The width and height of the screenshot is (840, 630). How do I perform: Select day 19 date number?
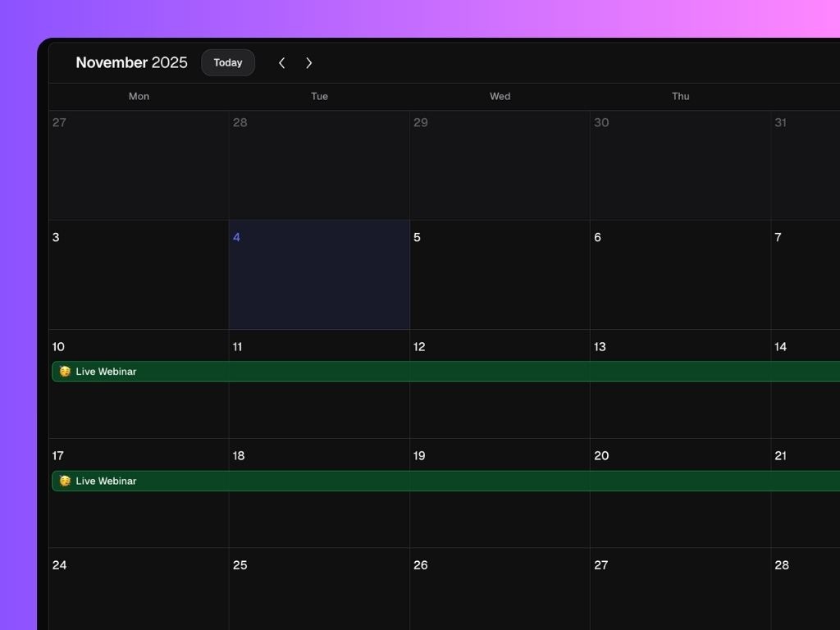pos(419,455)
